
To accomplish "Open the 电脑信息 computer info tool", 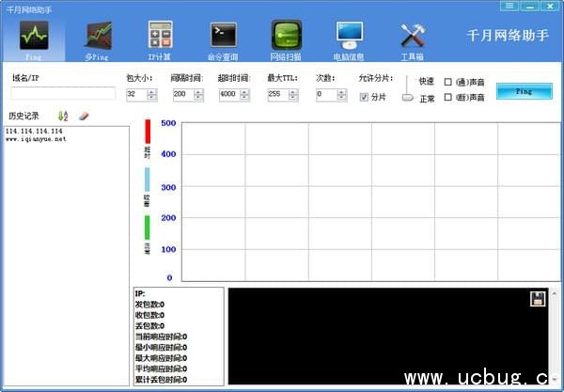I will [x=350, y=36].
